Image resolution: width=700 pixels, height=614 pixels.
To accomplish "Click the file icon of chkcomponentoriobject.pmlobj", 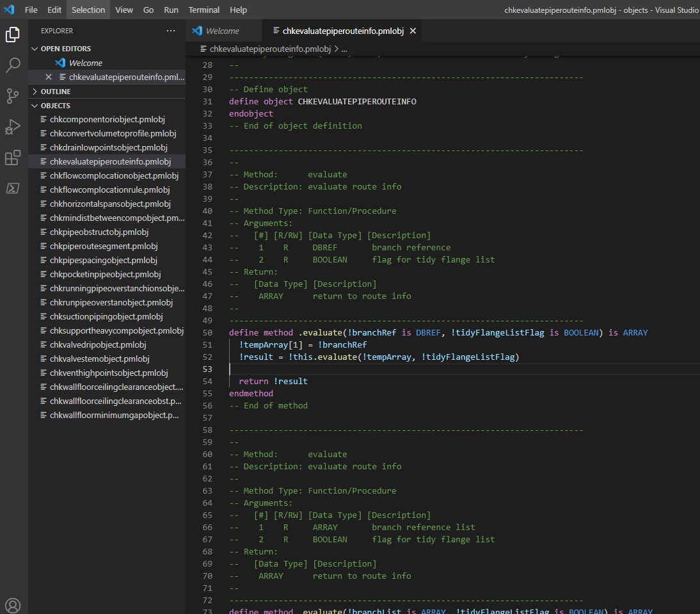I will [44, 119].
